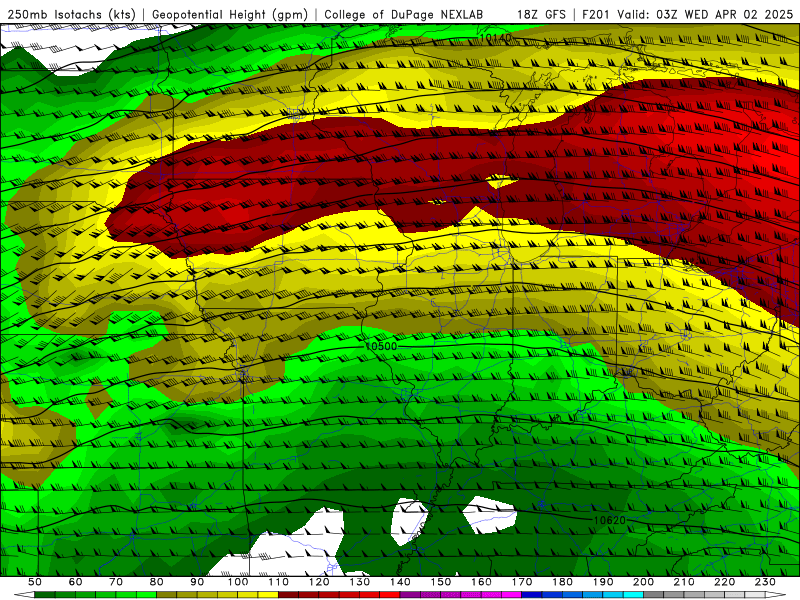Click the 140 value on the color scale
800x600 pixels.
click(x=400, y=582)
